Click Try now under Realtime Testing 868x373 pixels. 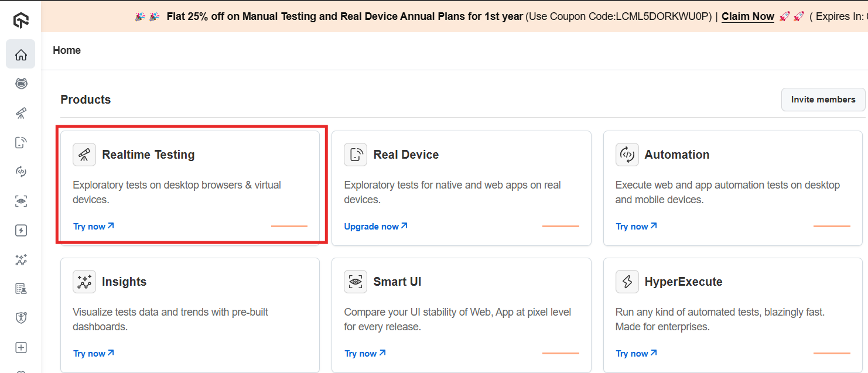[x=93, y=227]
